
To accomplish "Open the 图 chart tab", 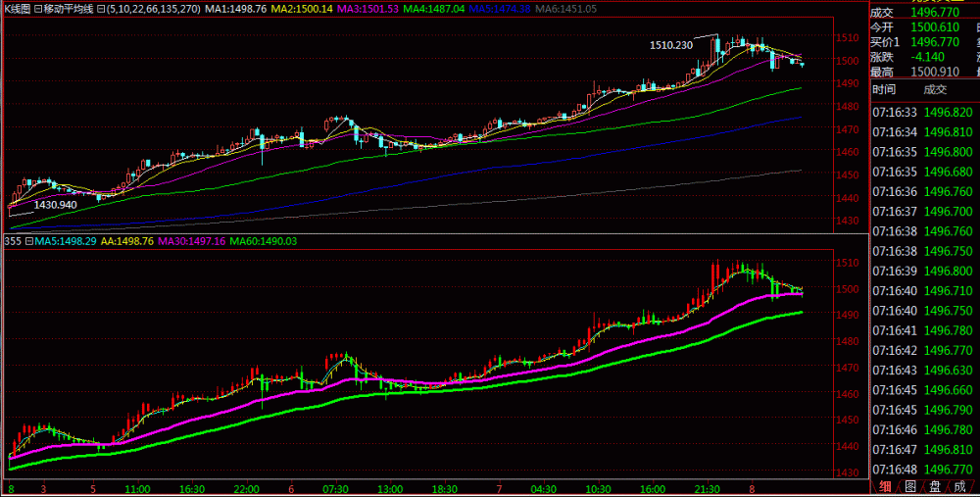I will pyautogui.click(x=909, y=486).
